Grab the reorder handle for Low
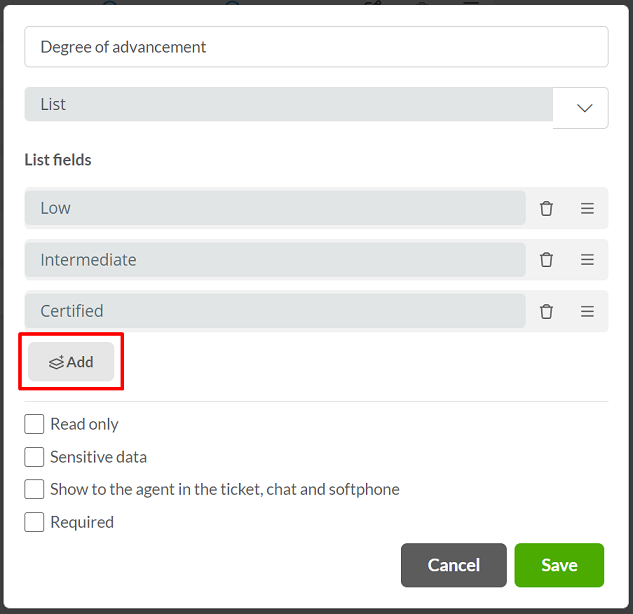Viewport: 633px width, 614px height. pyautogui.click(x=587, y=208)
